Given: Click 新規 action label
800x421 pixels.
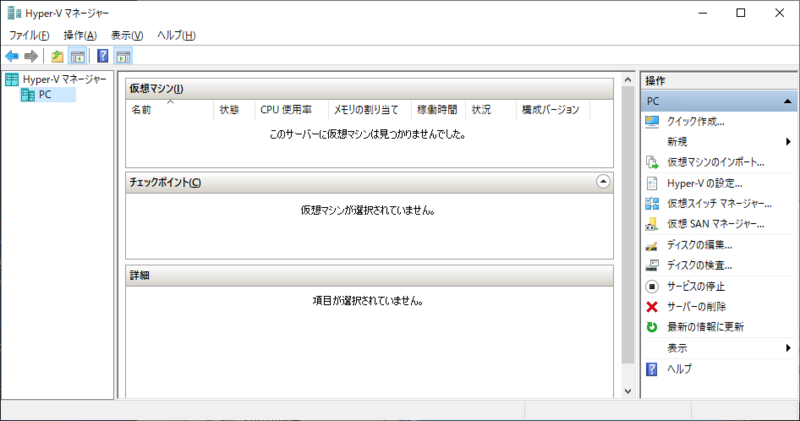Looking at the screenshot, I should [x=677, y=142].
